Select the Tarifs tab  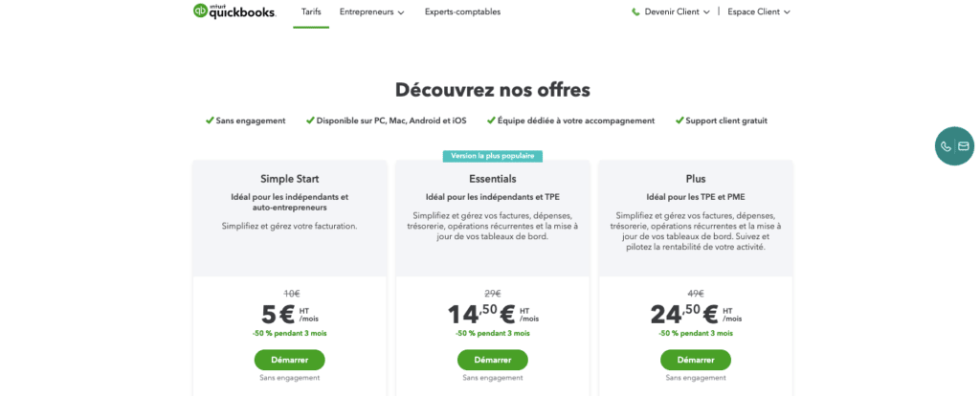(x=311, y=12)
